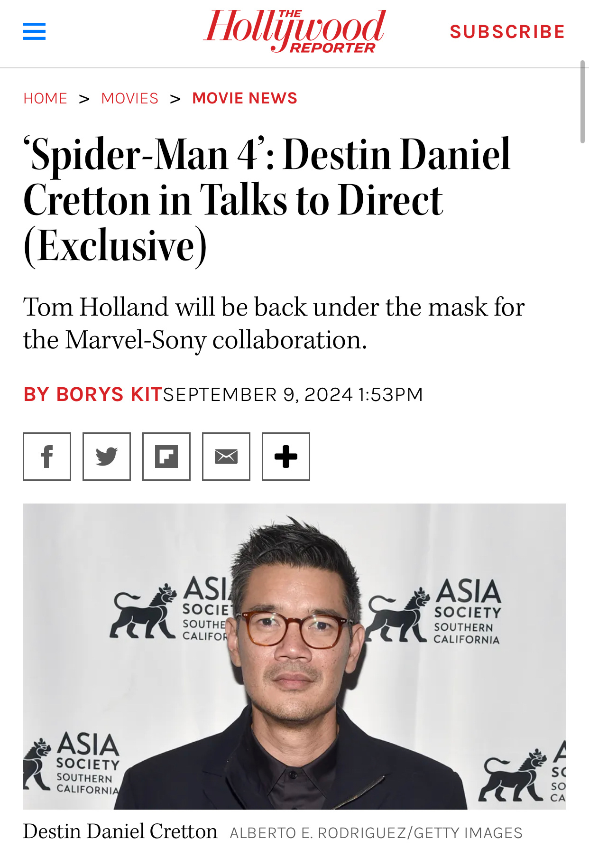Click the page scrollbar thumb
589x868 pixels.
tap(583, 102)
